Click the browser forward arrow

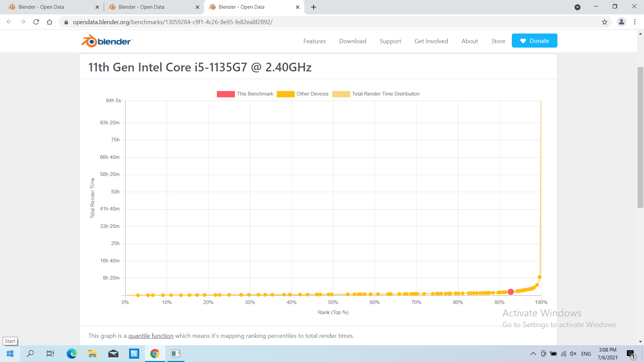coord(22,22)
